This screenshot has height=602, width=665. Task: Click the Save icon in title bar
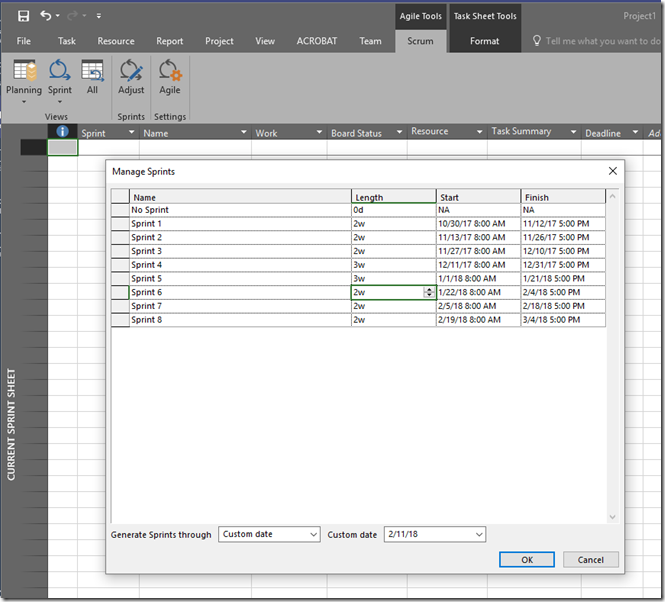click(x=23, y=16)
